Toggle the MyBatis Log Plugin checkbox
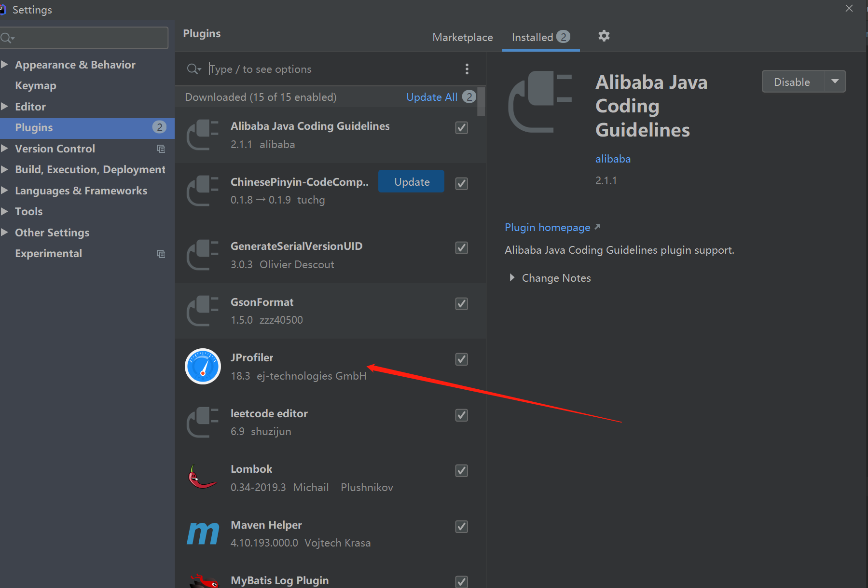This screenshot has height=588, width=868. pyautogui.click(x=461, y=582)
